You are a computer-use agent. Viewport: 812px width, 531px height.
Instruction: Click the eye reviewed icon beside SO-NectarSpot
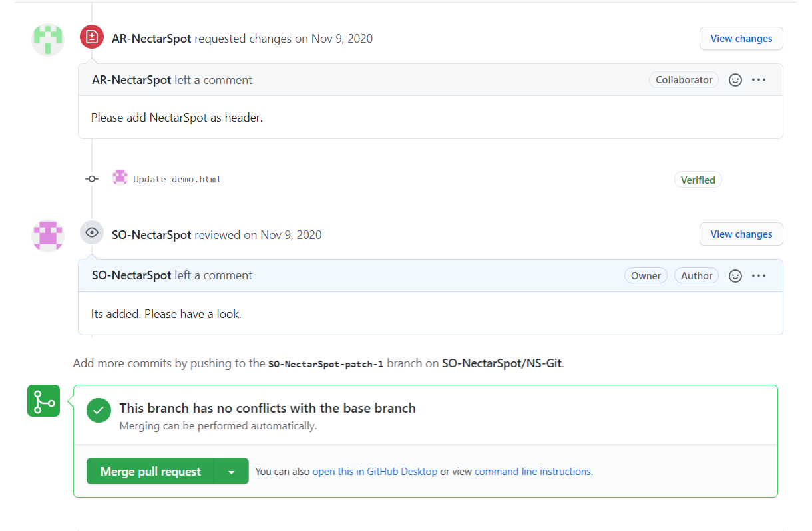click(92, 232)
